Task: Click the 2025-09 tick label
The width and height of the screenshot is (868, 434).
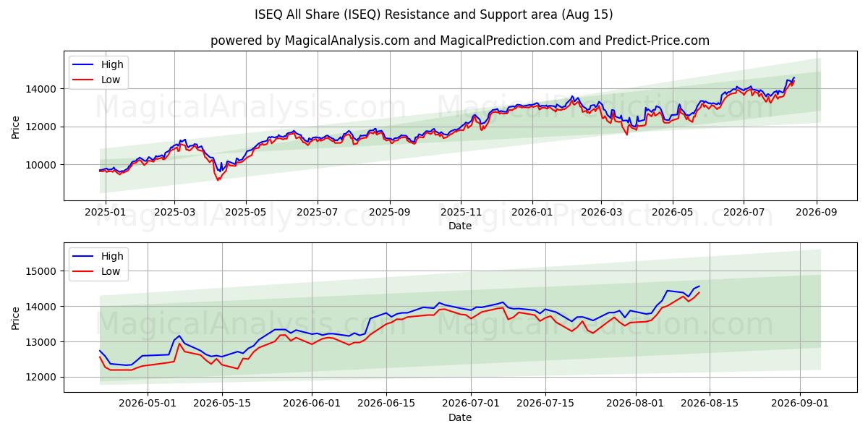Action: [390, 212]
